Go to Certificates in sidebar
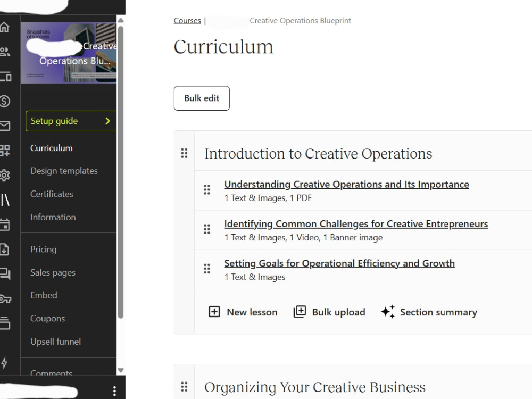The width and height of the screenshot is (532, 399). coord(52,194)
